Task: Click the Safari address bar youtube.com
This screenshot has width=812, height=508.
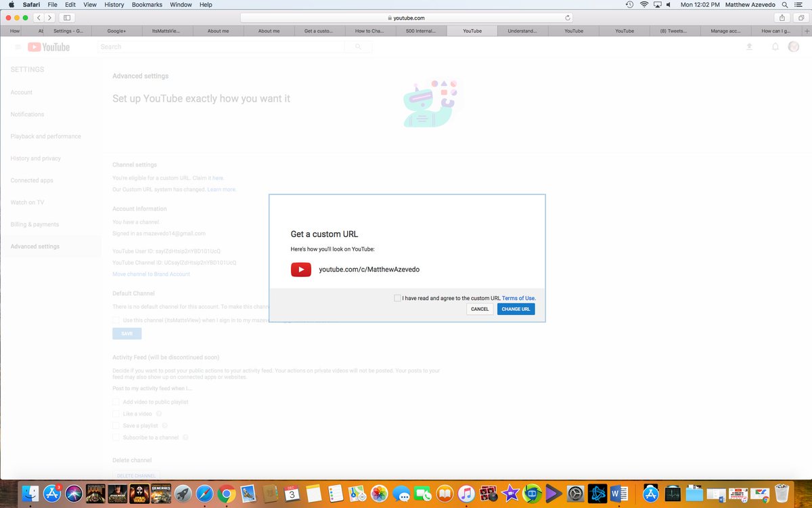Action: [x=406, y=18]
